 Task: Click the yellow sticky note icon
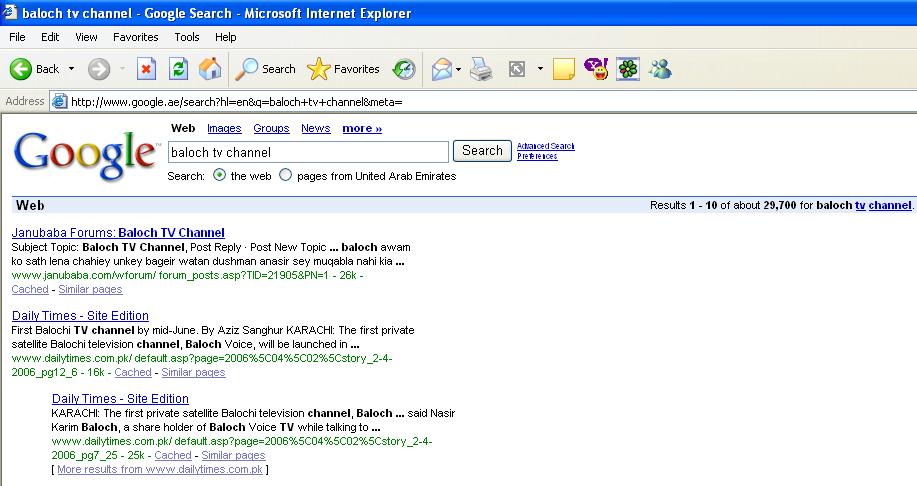click(x=564, y=69)
